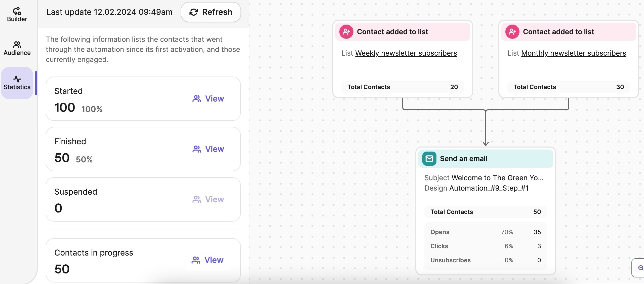This screenshot has width=644, height=284.
Task: Click the Weekly trigger's pink contact-added icon
Action: click(346, 32)
